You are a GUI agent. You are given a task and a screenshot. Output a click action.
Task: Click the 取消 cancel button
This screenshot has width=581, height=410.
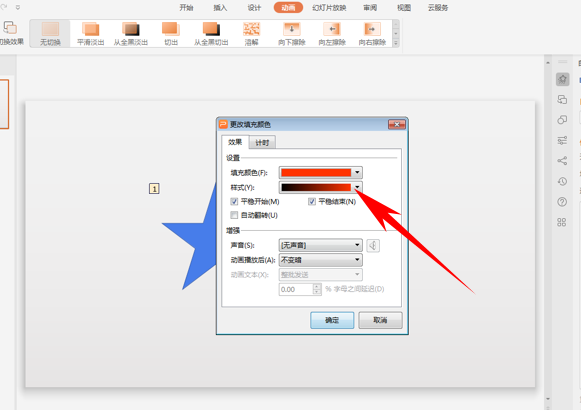(380, 320)
